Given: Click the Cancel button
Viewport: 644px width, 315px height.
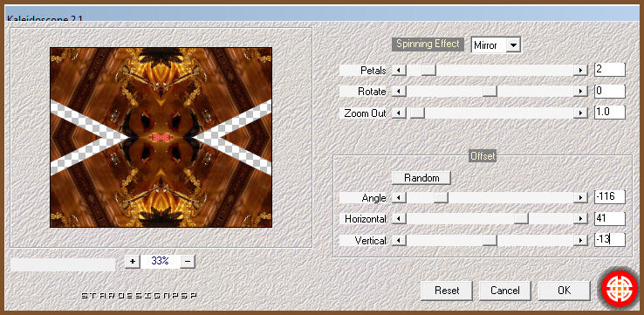Looking at the screenshot, I should (505, 291).
